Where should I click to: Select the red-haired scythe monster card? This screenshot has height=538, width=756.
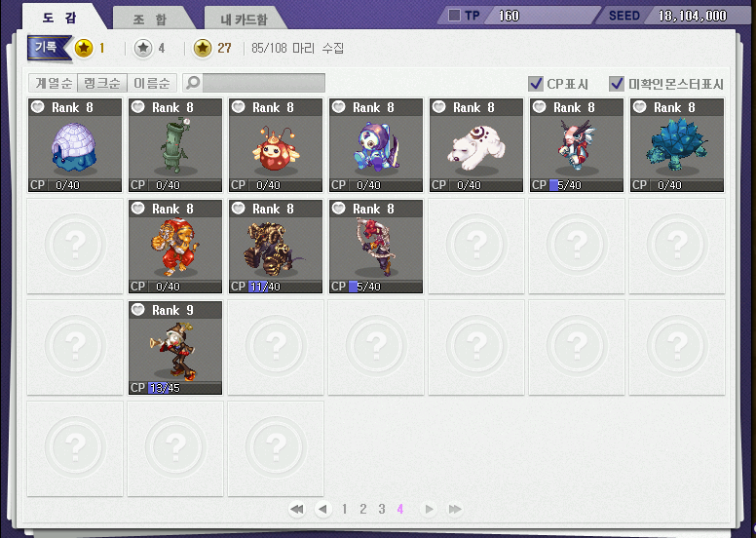click(x=376, y=247)
